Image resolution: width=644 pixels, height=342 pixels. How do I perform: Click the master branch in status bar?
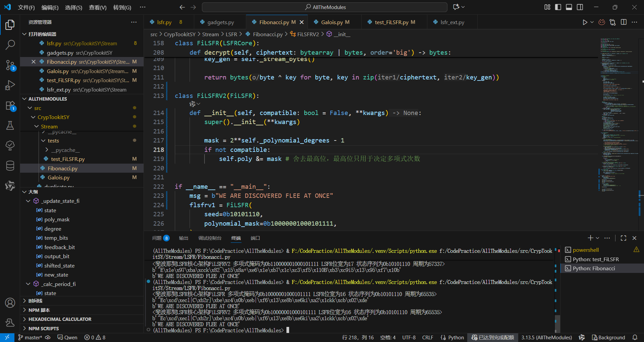[30, 337]
